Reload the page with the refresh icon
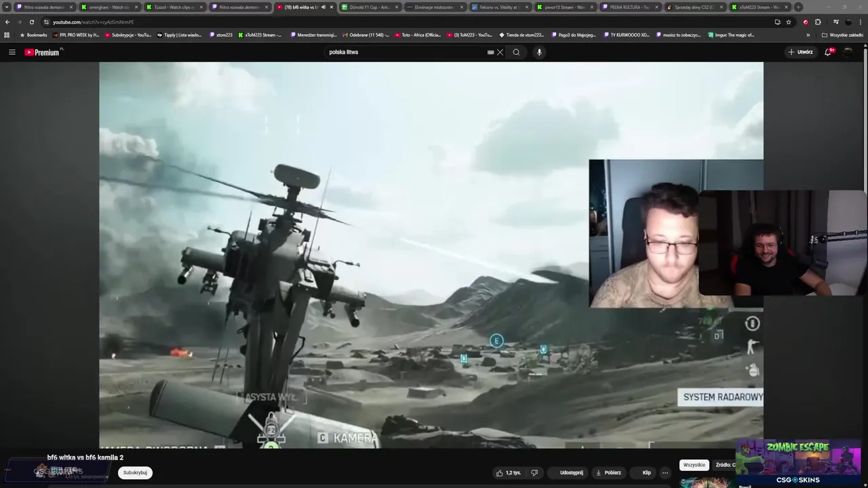The height and width of the screenshot is (488, 868). tap(31, 22)
